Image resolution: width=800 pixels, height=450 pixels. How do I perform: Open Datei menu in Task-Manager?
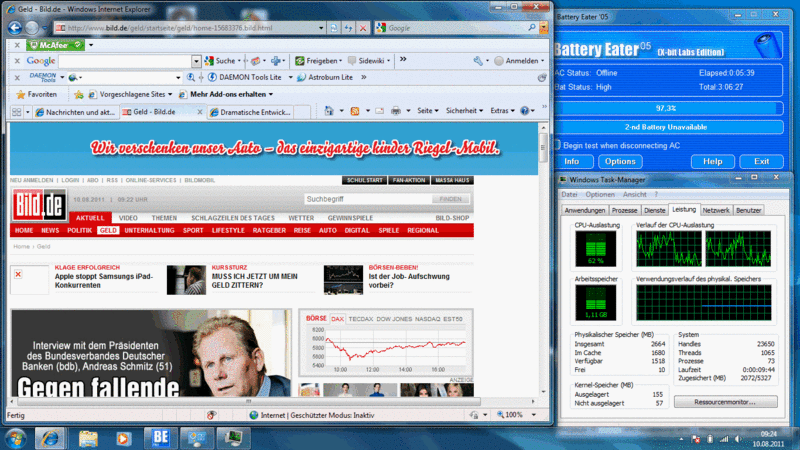tap(569, 194)
